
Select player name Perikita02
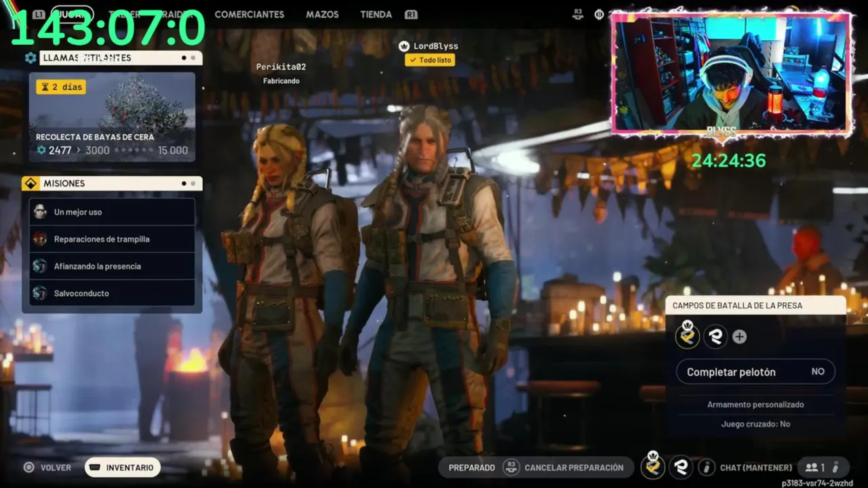(281, 67)
